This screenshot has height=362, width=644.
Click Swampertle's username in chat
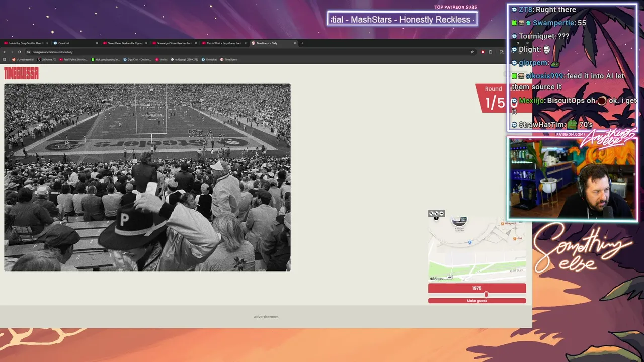click(553, 23)
